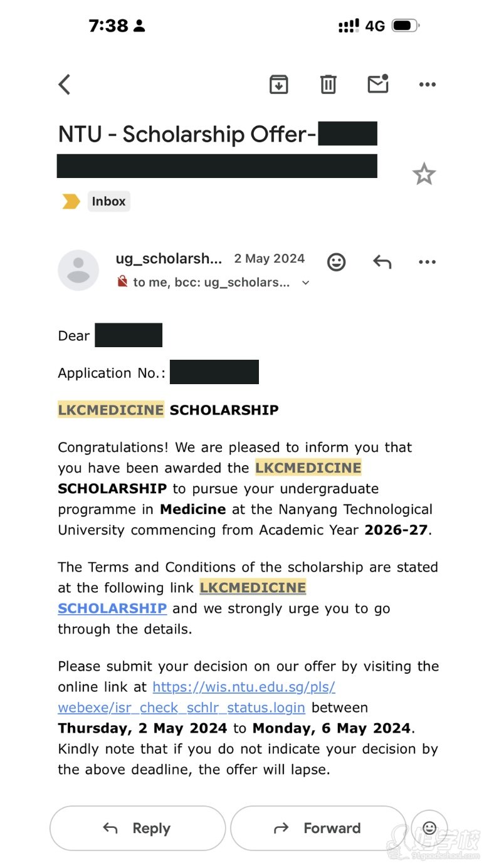489x868 pixels.
Task: Tap the Reply button at bottom
Action: tap(137, 828)
